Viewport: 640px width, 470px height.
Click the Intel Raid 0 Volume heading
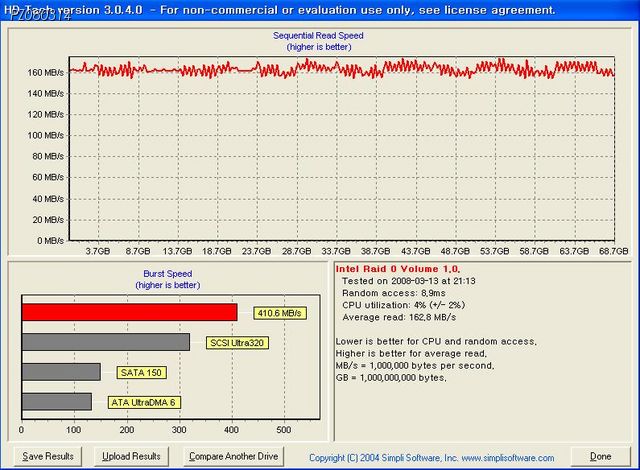[x=398, y=269]
